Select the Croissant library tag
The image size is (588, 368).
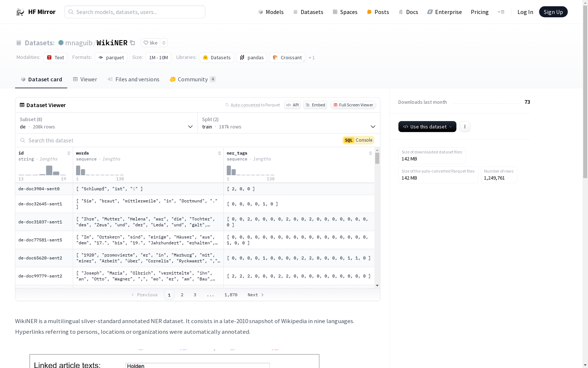[287, 57]
